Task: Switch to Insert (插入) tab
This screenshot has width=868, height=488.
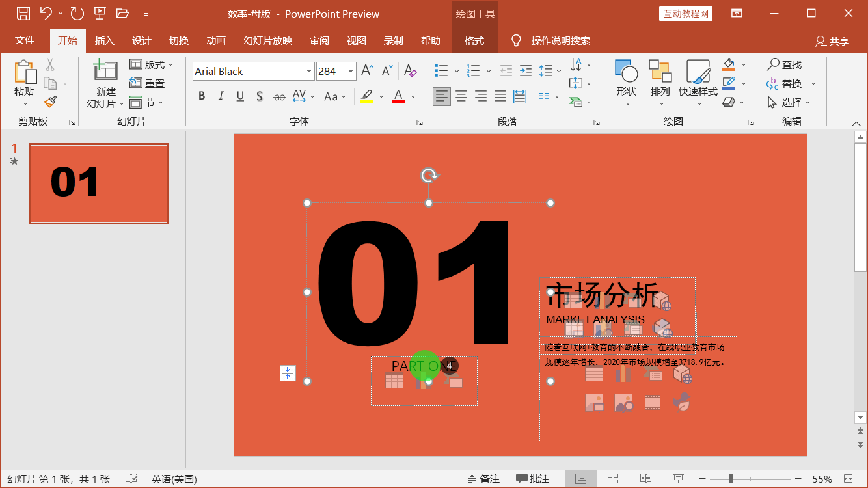Action: click(x=104, y=40)
